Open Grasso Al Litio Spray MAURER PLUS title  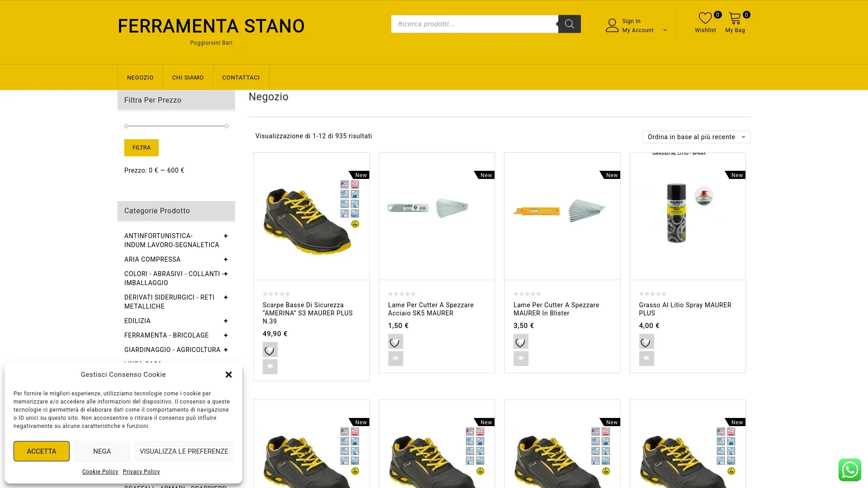[x=685, y=309]
